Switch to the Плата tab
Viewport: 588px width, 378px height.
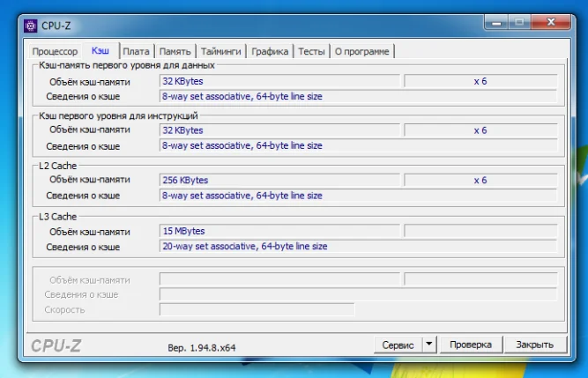(x=136, y=51)
